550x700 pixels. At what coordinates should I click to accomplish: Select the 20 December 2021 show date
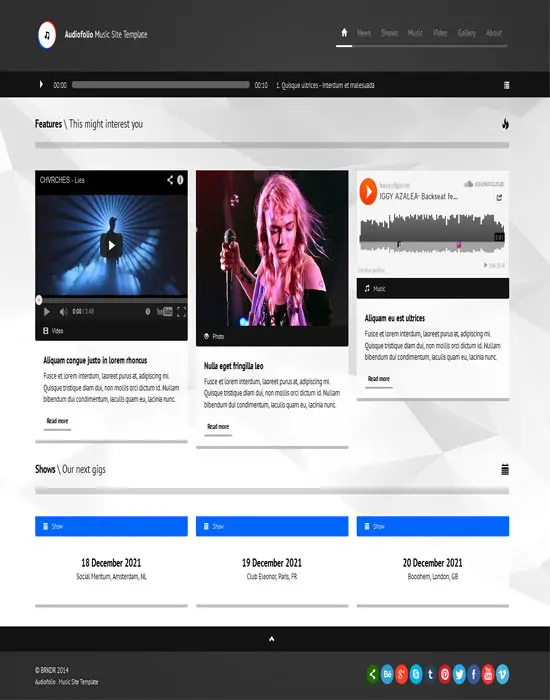pyautogui.click(x=433, y=562)
